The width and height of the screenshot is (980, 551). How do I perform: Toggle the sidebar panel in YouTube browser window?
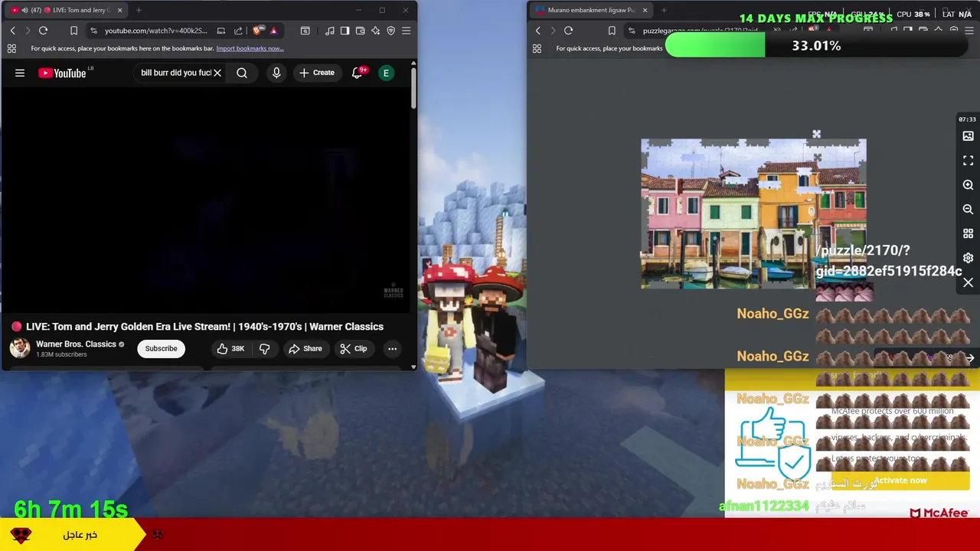click(345, 31)
